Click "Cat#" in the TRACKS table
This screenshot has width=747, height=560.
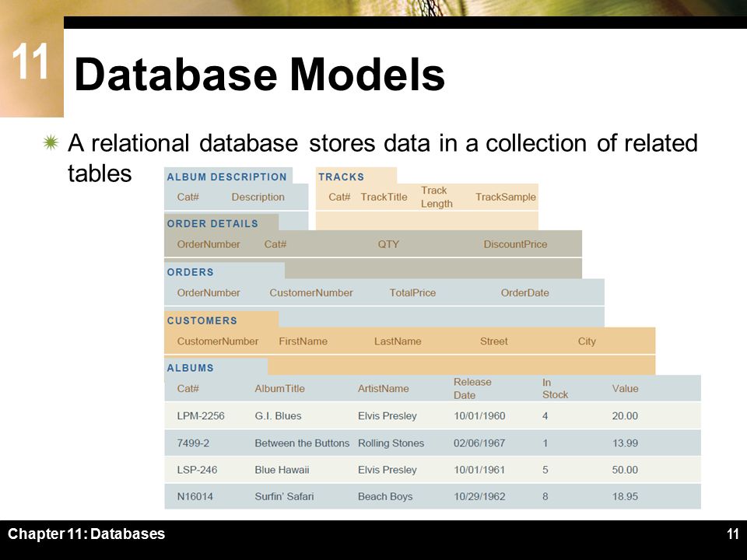(339, 197)
